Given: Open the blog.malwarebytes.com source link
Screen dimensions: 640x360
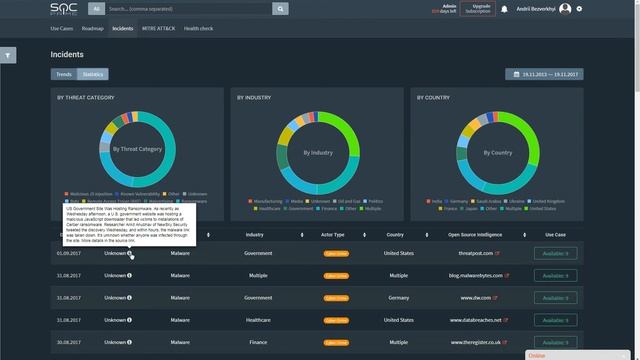Looking at the screenshot, I should click(x=476, y=276).
